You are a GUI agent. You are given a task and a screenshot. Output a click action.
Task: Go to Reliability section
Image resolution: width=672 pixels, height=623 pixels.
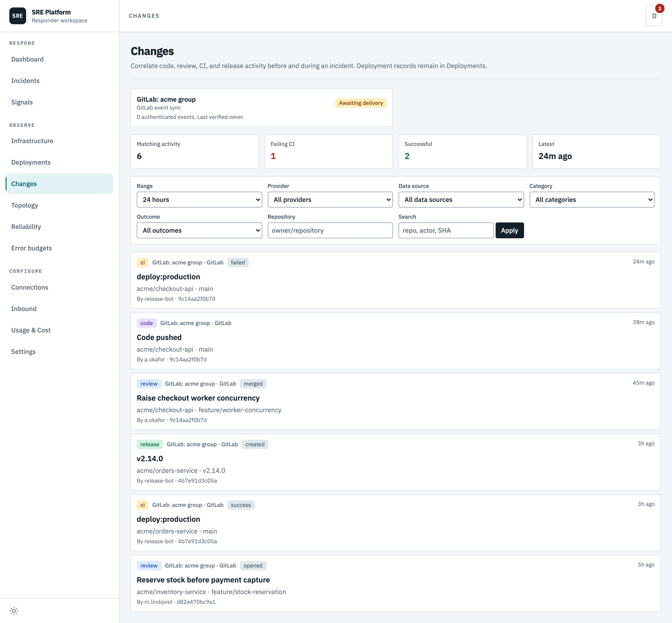[59, 227]
